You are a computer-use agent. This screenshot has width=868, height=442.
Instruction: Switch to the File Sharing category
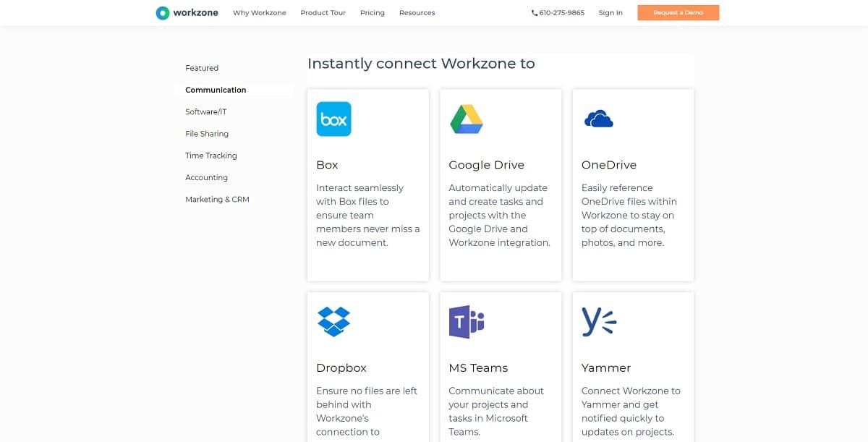[207, 133]
